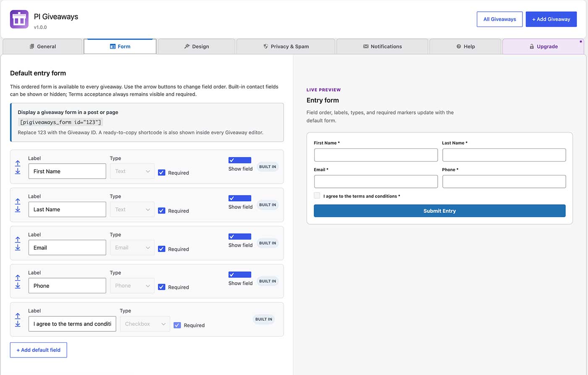The width and height of the screenshot is (588, 375).
Task: Click BUILT IN badge on Email row
Action: click(x=268, y=243)
